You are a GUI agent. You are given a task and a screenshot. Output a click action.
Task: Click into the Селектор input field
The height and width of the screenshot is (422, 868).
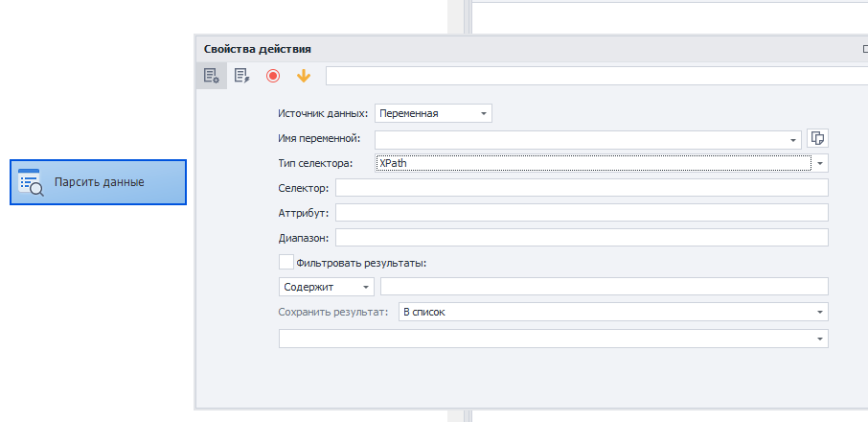[x=582, y=188]
